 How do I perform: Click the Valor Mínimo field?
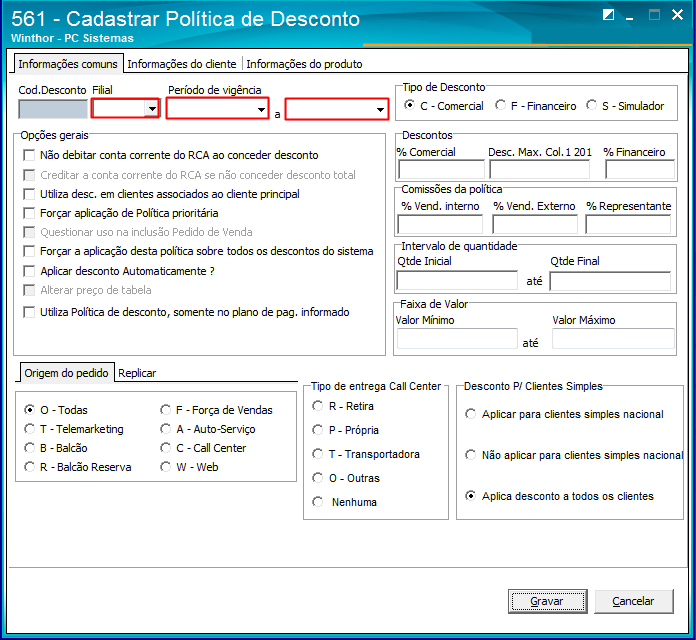pyautogui.click(x=457, y=339)
